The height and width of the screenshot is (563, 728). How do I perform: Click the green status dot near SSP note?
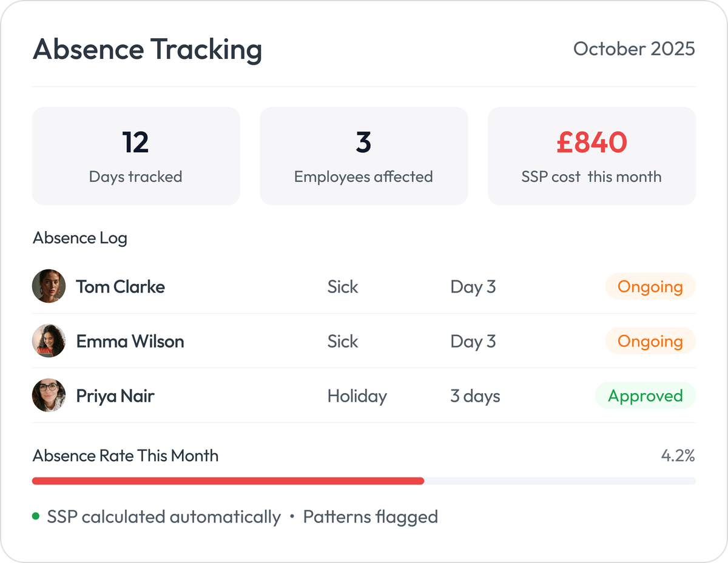click(36, 516)
